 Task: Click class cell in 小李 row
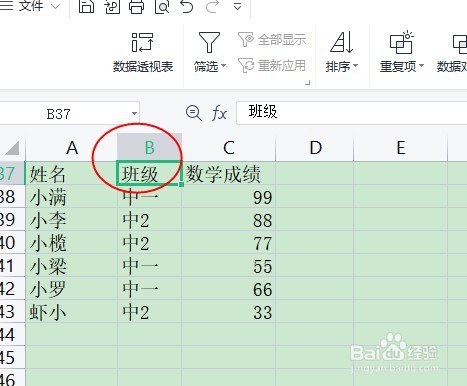(149, 220)
